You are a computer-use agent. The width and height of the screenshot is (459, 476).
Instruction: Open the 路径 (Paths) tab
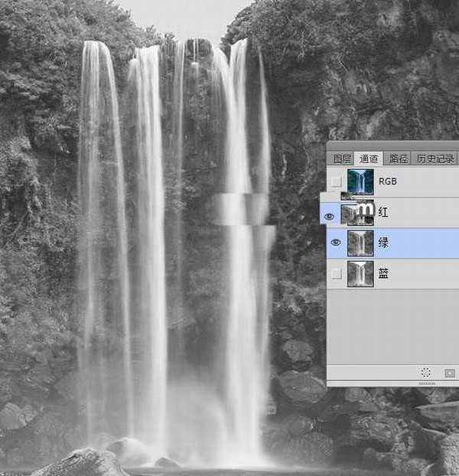399,159
